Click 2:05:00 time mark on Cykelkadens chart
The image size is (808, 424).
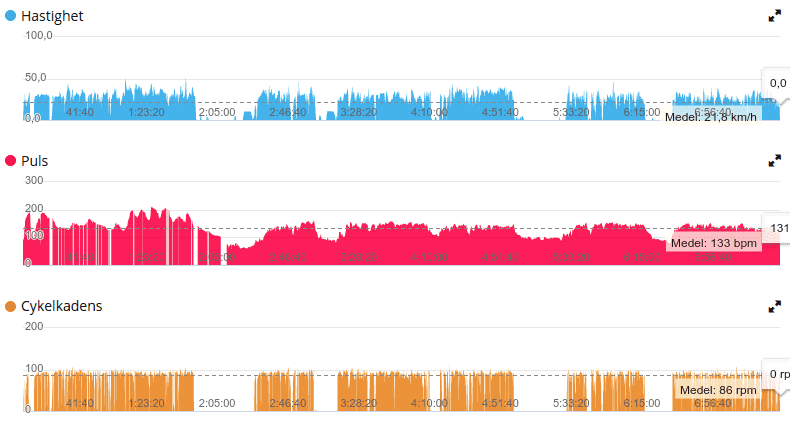click(216, 403)
